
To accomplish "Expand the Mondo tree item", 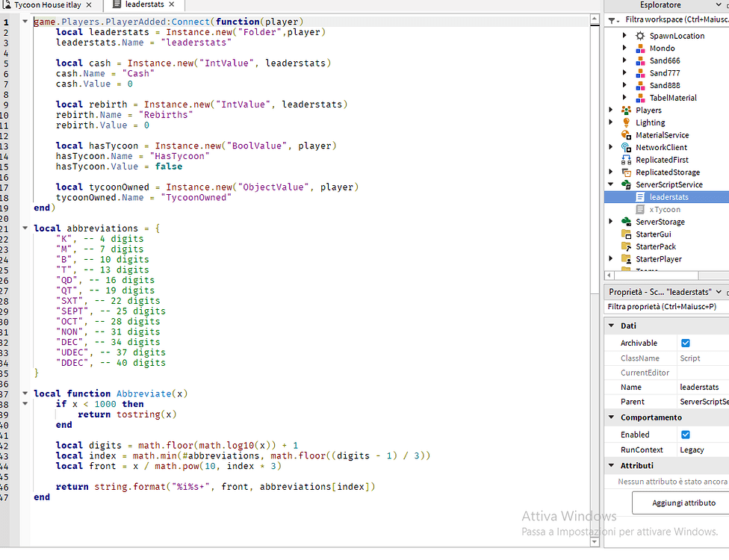I will pyautogui.click(x=626, y=48).
